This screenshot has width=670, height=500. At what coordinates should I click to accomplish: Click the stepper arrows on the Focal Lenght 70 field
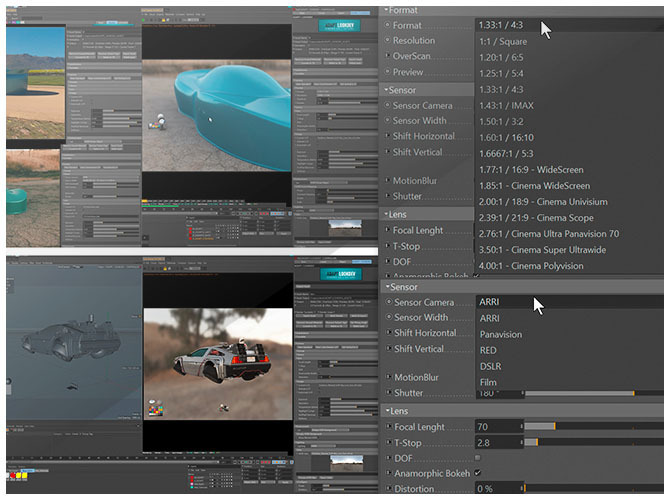521,426
